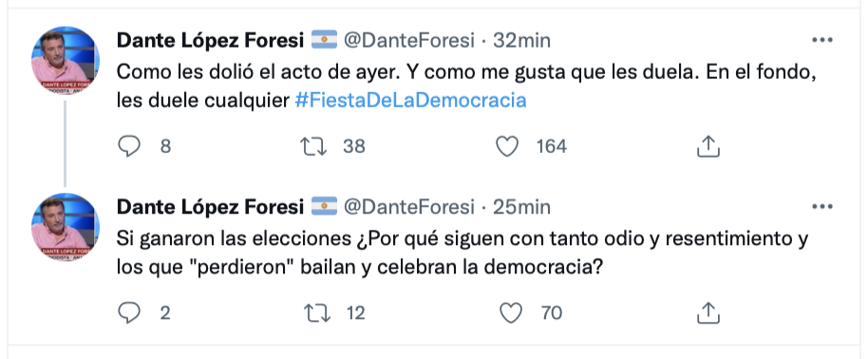
Task: Like the tweet with 164 likes
Action: tap(507, 146)
